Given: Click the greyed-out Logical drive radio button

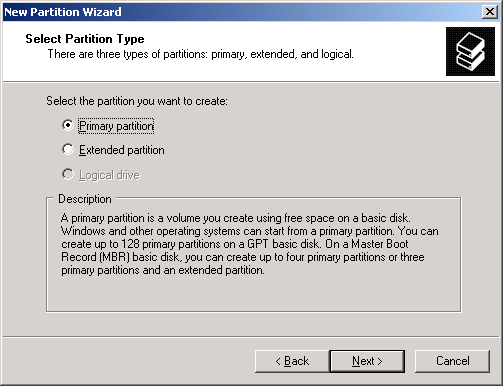Looking at the screenshot, I should point(68,174).
